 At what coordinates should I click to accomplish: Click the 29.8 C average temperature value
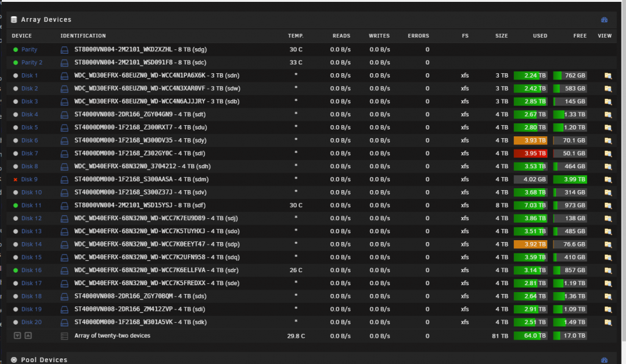coord(296,336)
